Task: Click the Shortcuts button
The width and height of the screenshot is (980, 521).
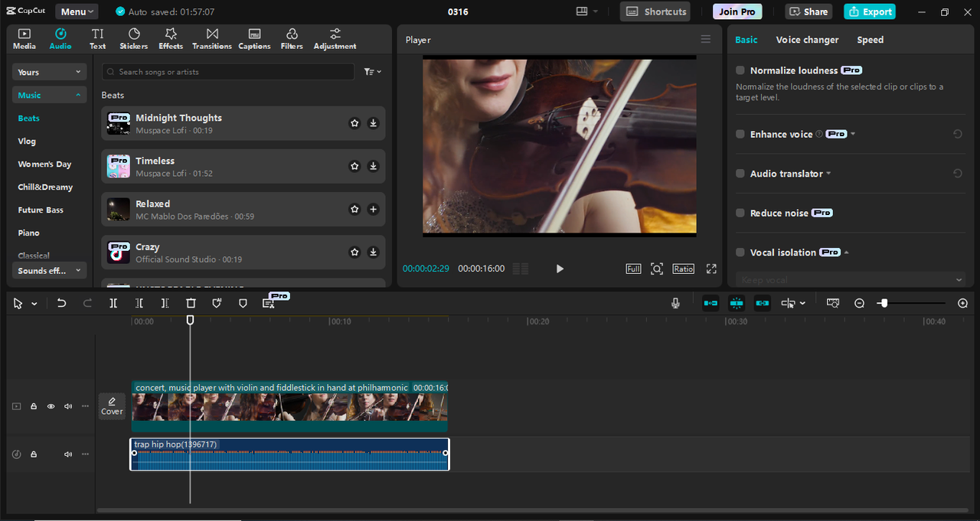Action: click(655, 11)
